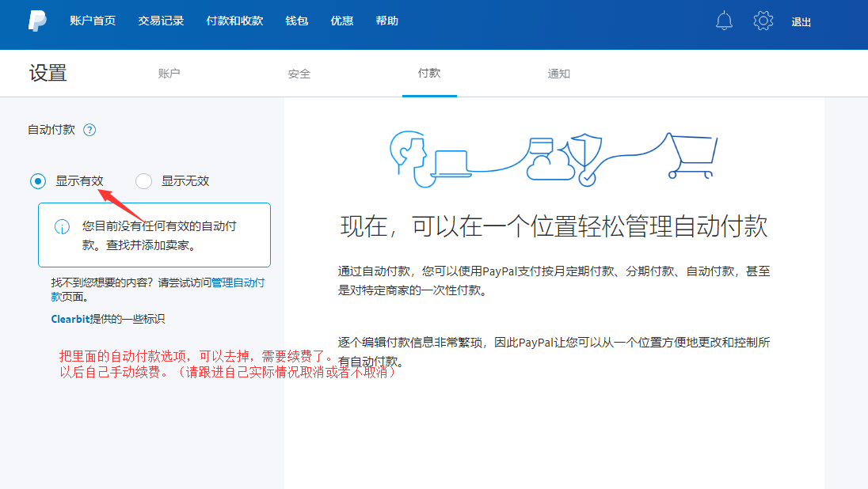This screenshot has width=868, height=489.
Task: Switch to the 账户 settings tab
Action: coord(169,74)
